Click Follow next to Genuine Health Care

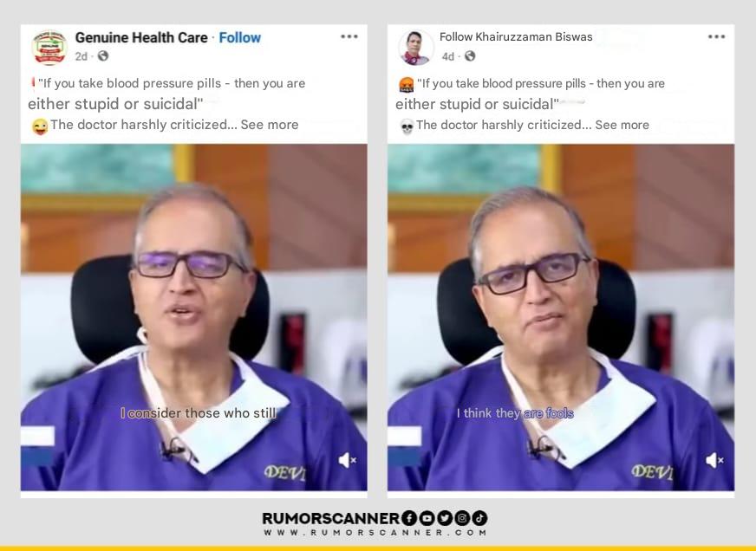click(239, 37)
